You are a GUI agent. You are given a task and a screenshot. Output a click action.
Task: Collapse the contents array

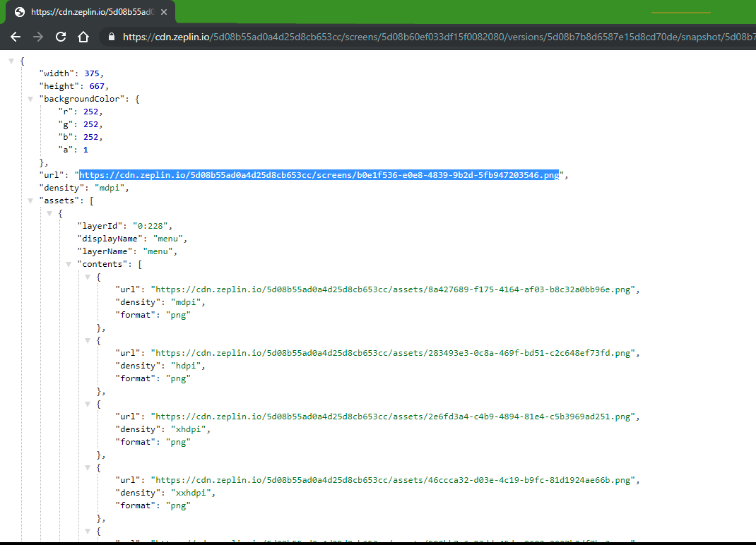(x=69, y=264)
